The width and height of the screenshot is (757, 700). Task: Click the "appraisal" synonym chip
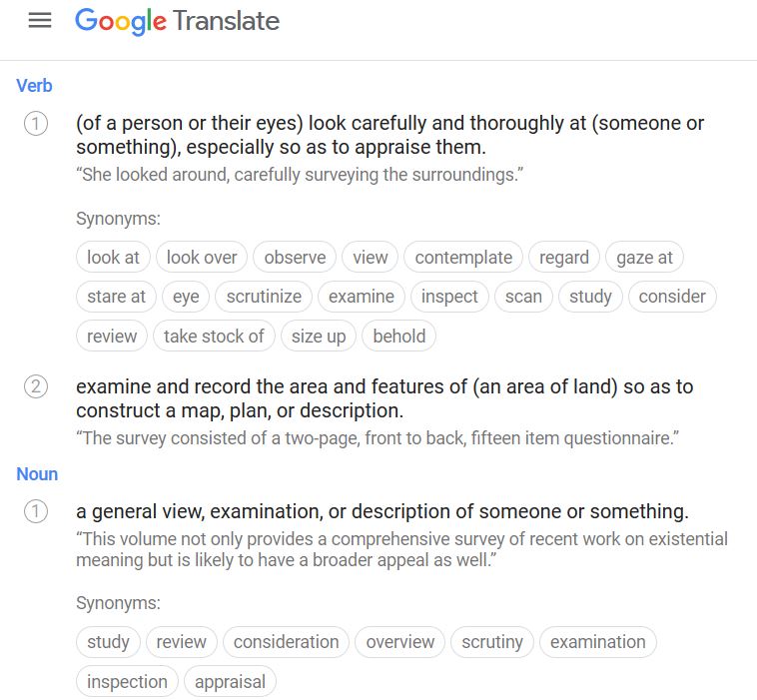pyautogui.click(x=230, y=682)
